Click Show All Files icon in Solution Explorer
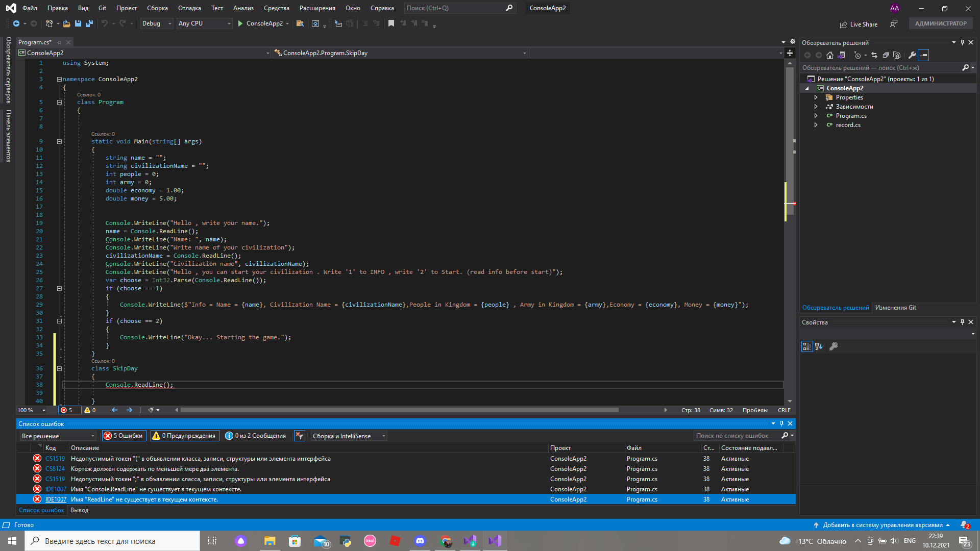This screenshot has height=551, width=980. (897, 55)
